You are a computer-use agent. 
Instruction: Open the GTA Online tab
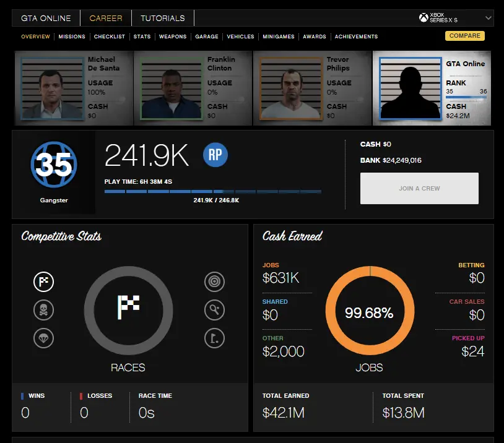[46, 19]
